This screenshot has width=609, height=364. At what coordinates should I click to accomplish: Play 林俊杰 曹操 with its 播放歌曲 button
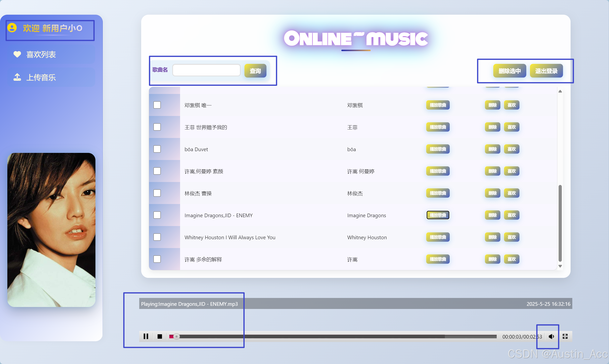(x=438, y=193)
